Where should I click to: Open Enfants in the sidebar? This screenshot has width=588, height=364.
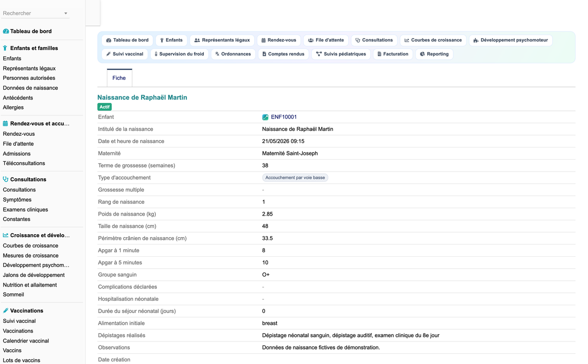pos(12,58)
